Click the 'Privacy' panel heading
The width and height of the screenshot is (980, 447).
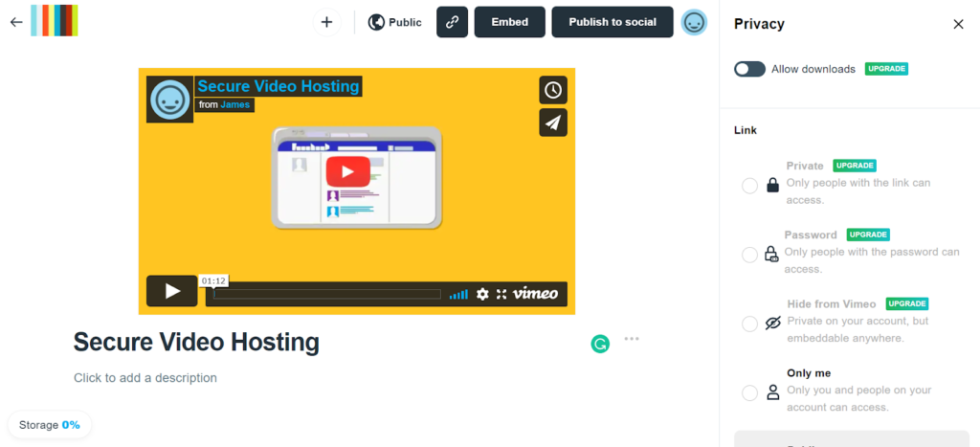[x=759, y=24]
